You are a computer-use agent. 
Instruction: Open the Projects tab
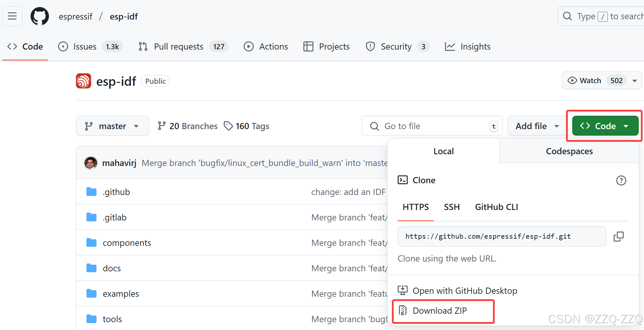326,47
